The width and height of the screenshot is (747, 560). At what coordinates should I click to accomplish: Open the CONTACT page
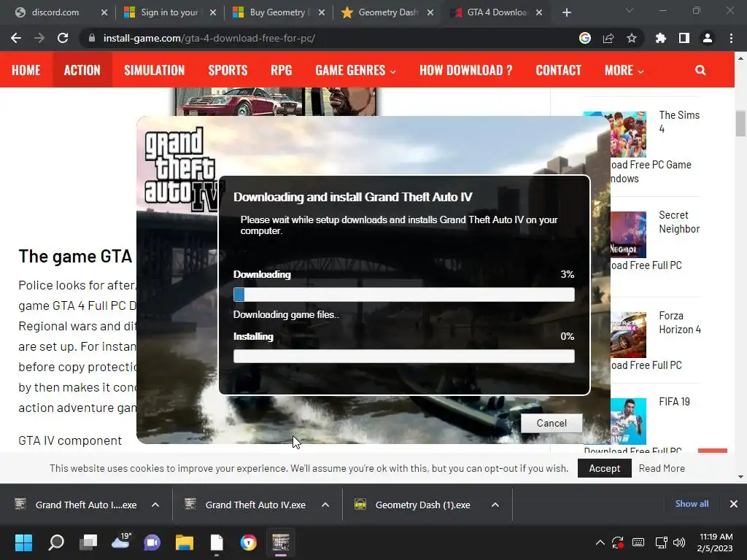tap(558, 70)
